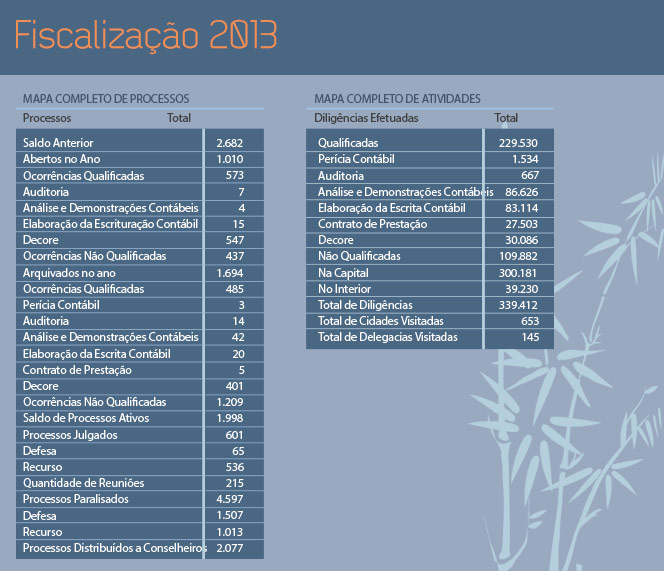Viewport: 664px width, 571px height.
Task: Click the Auditoria value 667
Action: pyautogui.click(x=530, y=175)
